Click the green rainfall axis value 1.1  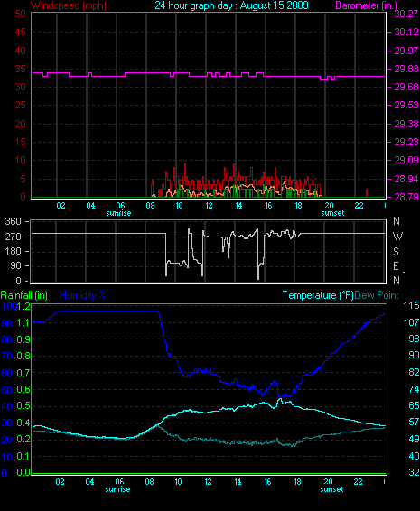23,322
